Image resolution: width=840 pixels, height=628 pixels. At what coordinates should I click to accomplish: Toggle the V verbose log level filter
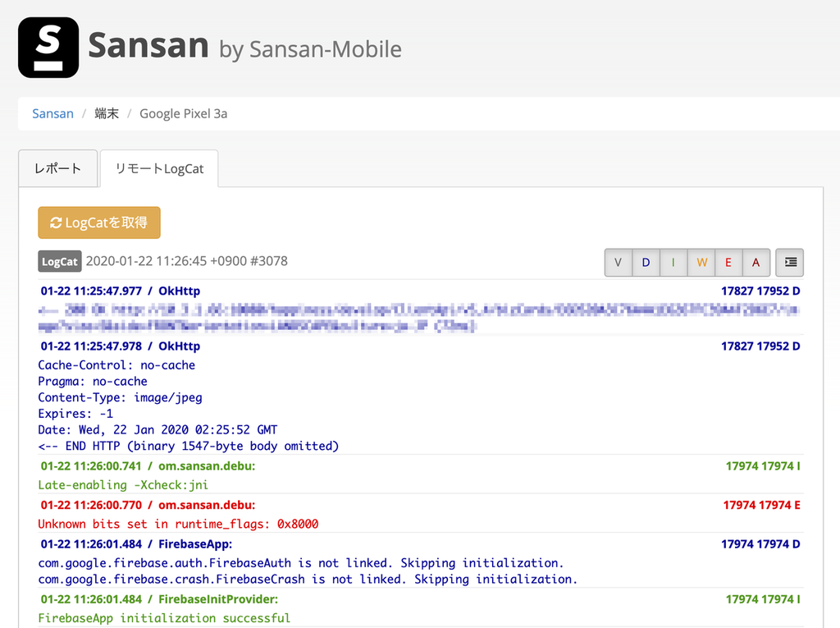coord(619,262)
